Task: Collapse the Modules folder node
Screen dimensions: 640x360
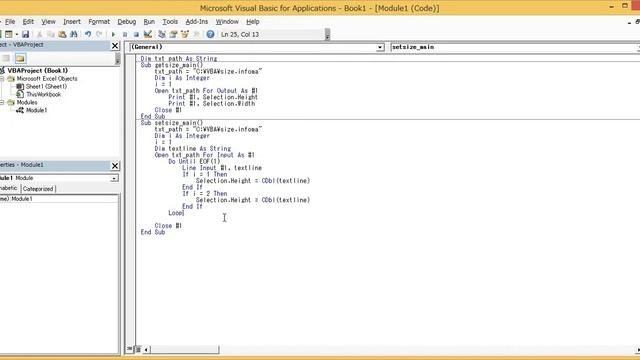Action: coord(2,102)
